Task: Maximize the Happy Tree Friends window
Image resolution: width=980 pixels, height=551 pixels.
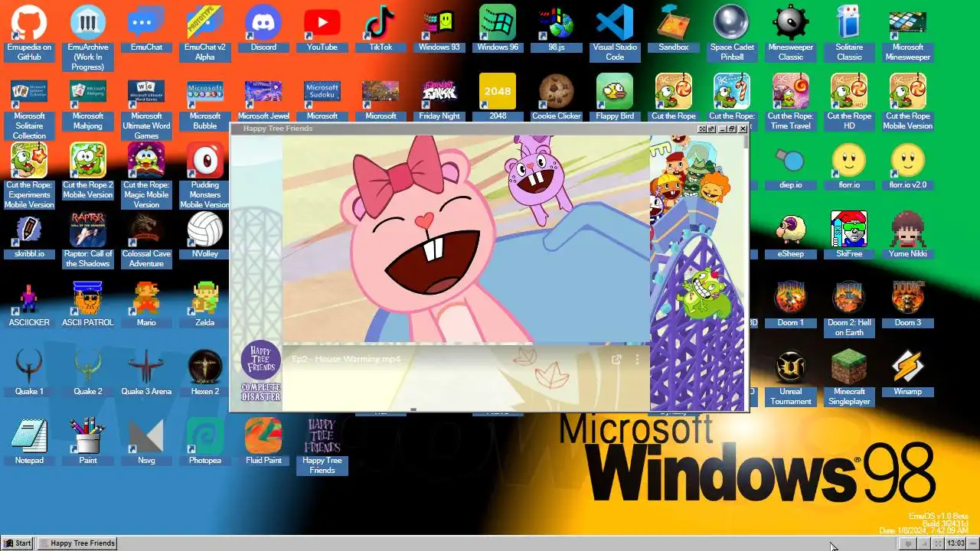Action: 732,129
